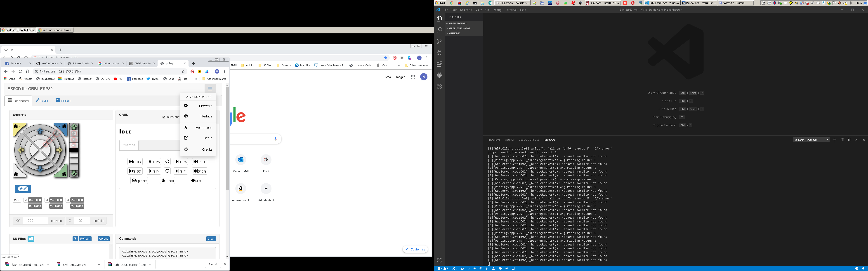Open the VS Code Debug activity icon
The image size is (868, 271).
(x=439, y=53)
